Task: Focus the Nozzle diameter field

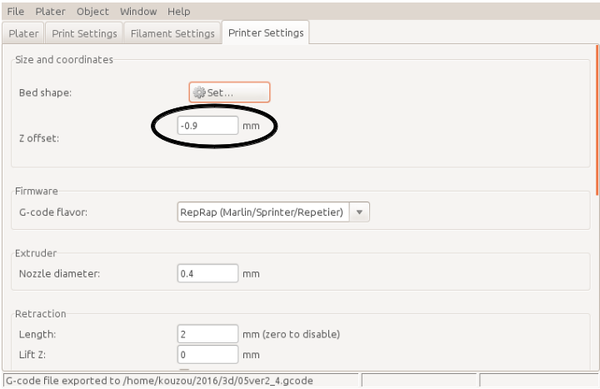Action: pyautogui.click(x=208, y=273)
